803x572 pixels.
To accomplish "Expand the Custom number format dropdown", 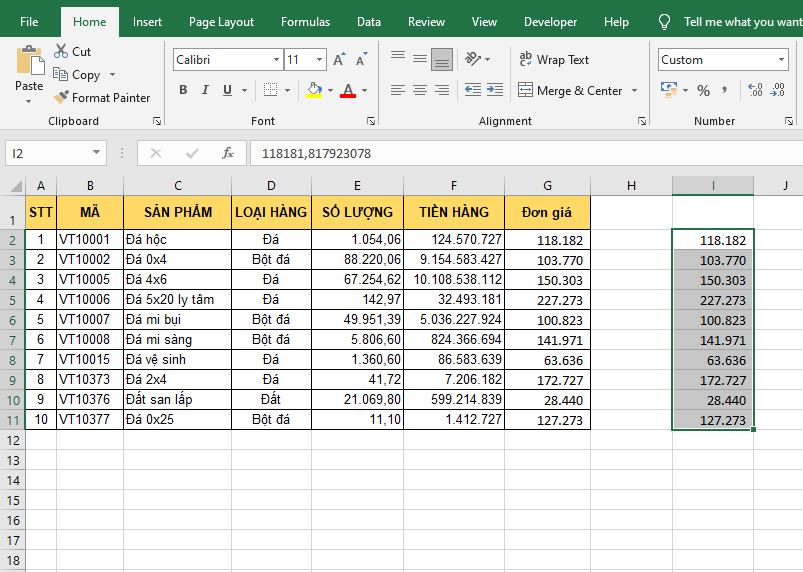I will pyautogui.click(x=781, y=60).
